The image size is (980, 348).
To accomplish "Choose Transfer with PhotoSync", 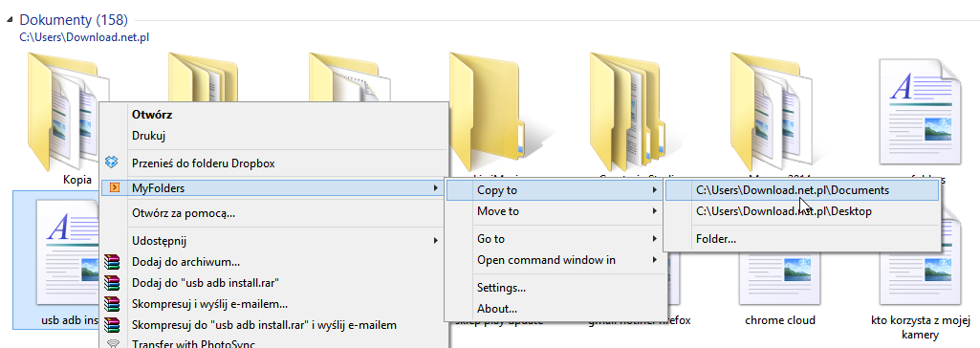I will [x=274, y=343].
